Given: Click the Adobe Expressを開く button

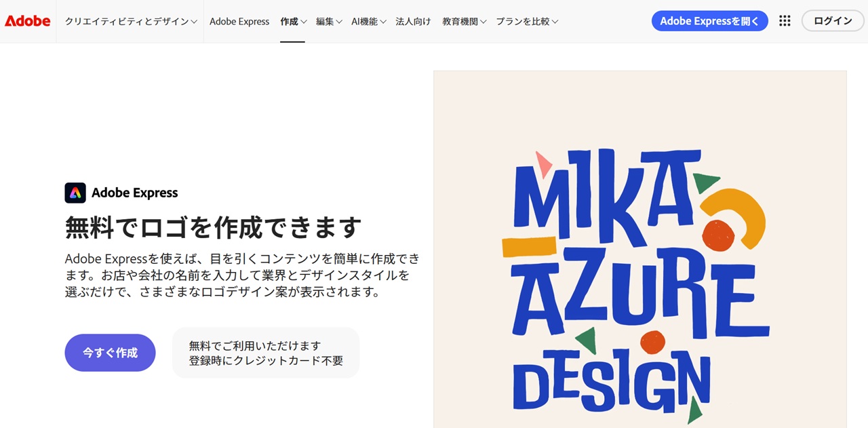Looking at the screenshot, I should [x=710, y=21].
